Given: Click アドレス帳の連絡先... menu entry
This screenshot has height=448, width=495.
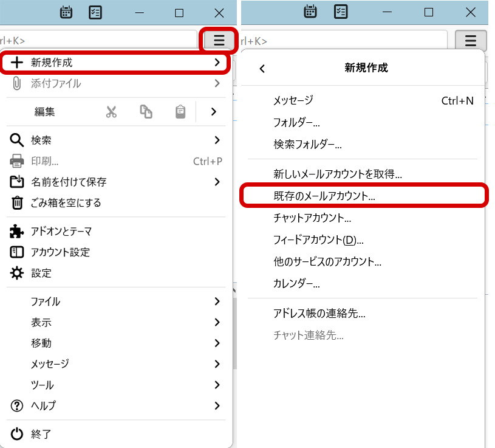Looking at the screenshot, I should [x=319, y=314].
